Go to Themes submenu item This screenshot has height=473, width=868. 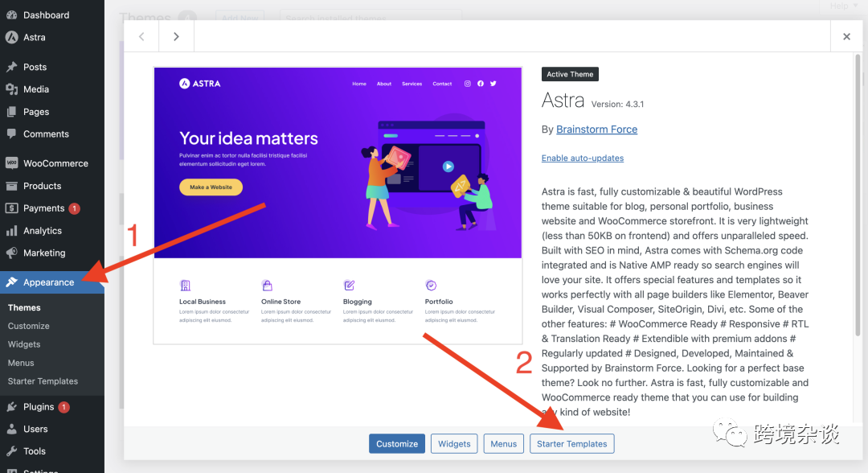pyautogui.click(x=24, y=308)
